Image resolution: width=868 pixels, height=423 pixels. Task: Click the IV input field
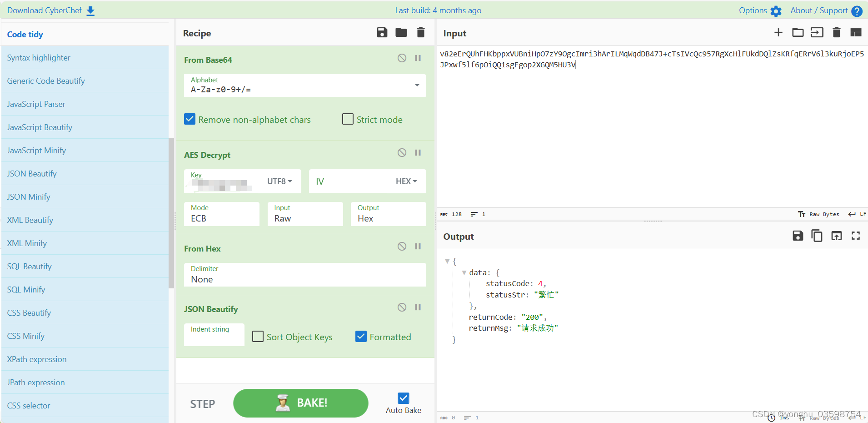[348, 181]
